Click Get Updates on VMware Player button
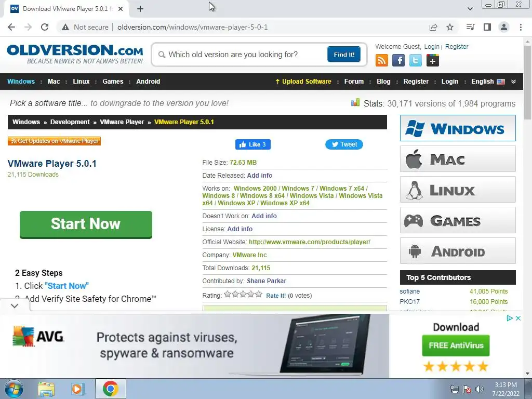Viewport: 532px width, 399px height. click(54, 141)
